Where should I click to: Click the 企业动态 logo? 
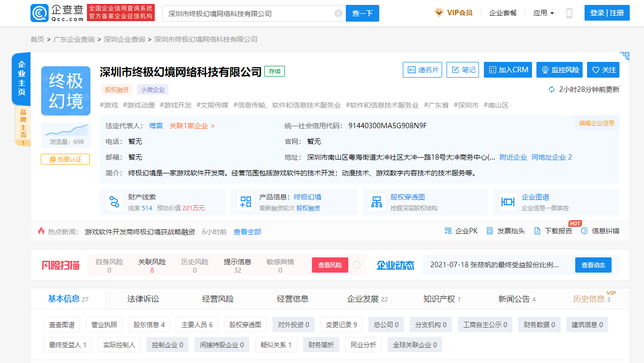(395, 265)
